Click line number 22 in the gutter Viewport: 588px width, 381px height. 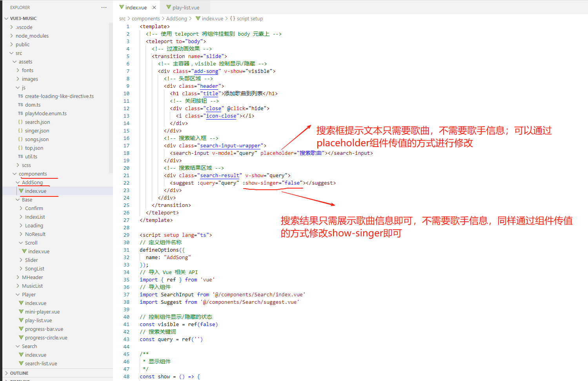(126, 183)
